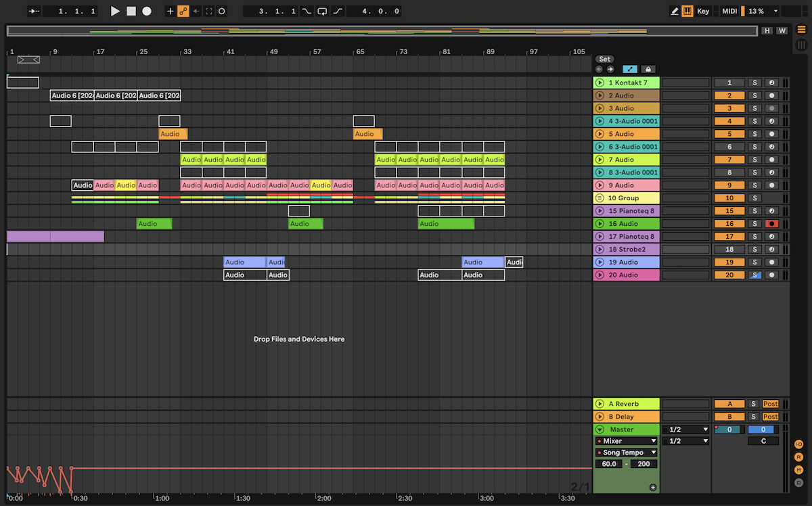This screenshot has height=506, width=812.
Task: Arm the 5 Audio track
Action: tap(771, 134)
